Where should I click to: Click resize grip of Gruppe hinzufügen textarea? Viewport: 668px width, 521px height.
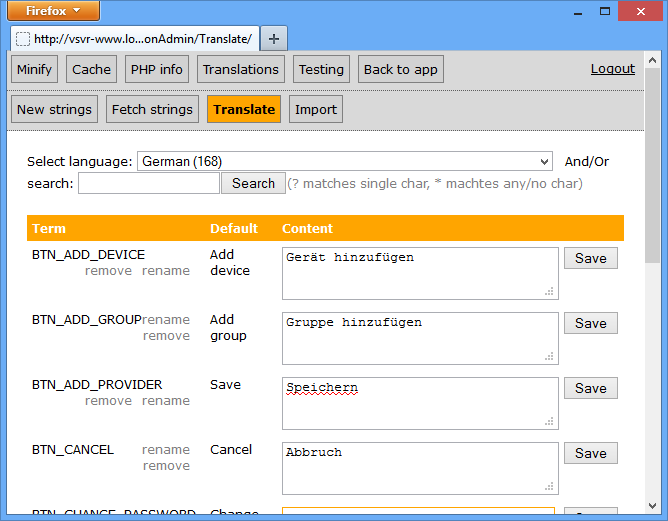click(x=549, y=356)
